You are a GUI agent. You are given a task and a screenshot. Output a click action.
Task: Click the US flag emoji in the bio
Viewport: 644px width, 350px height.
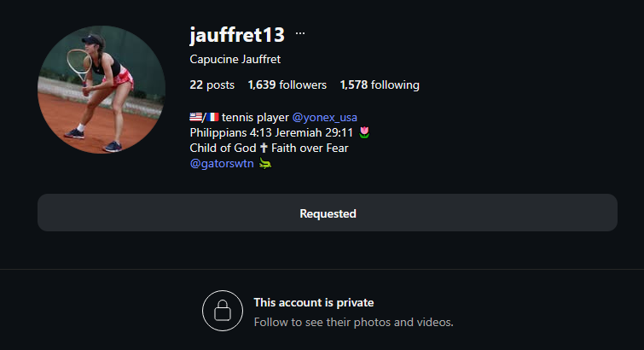(195, 117)
